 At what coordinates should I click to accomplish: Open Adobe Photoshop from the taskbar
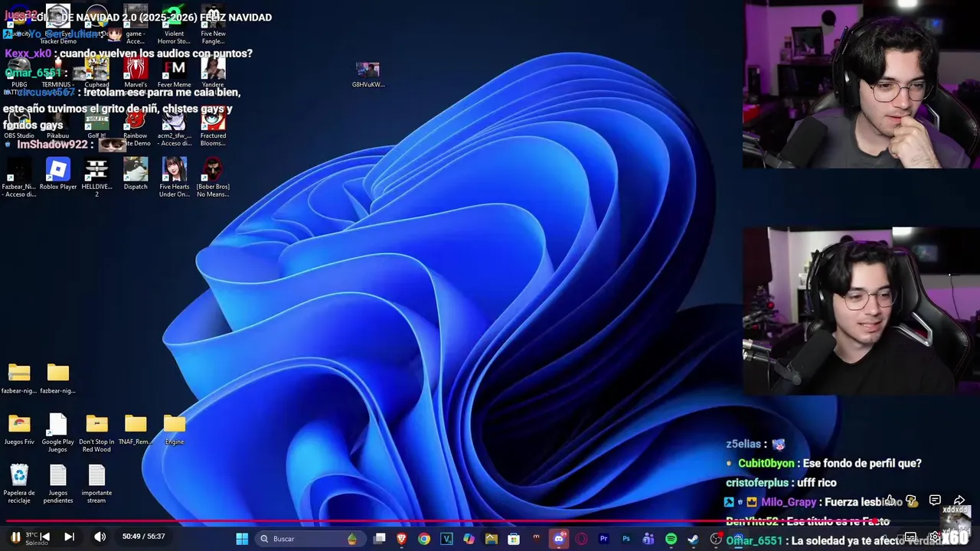626,539
